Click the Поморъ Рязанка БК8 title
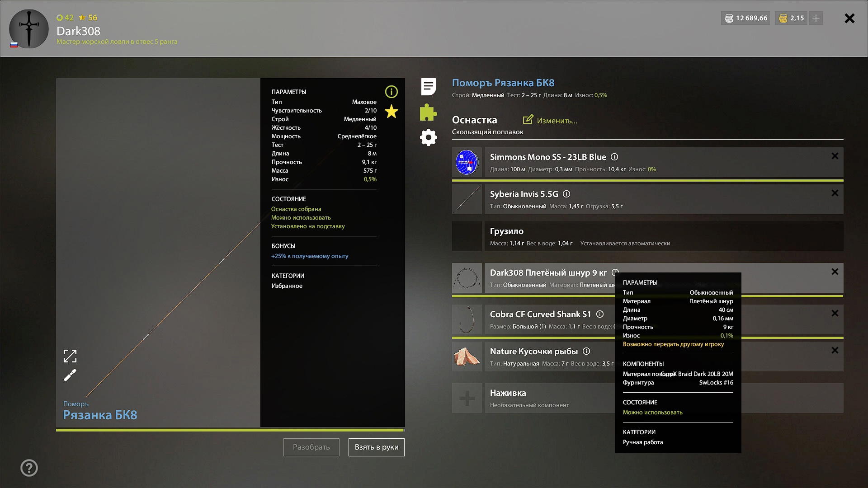Image resolution: width=868 pixels, height=488 pixels. [503, 83]
